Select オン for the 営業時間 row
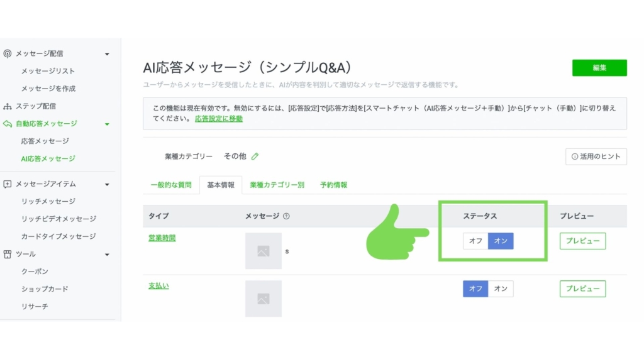The height and width of the screenshot is (362, 644). [x=501, y=241]
